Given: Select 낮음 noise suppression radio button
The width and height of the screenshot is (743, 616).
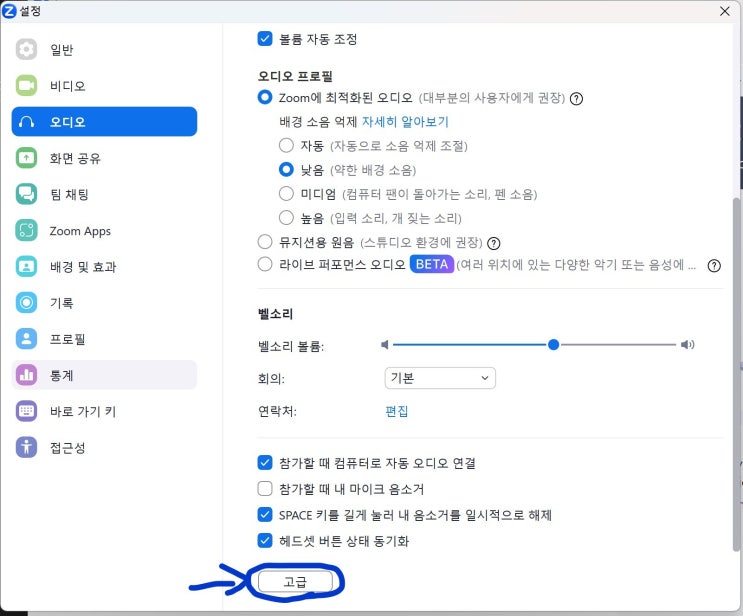Looking at the screenshot, I should pos(286,169).
